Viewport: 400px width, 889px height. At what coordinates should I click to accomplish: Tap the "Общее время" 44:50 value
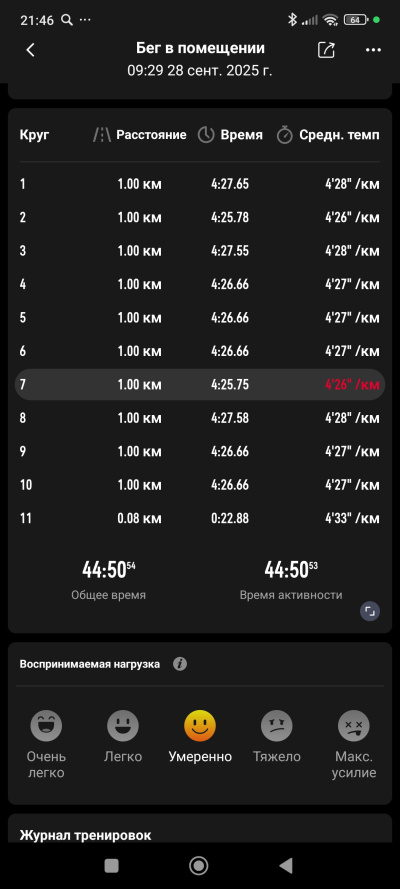(109, 570)
